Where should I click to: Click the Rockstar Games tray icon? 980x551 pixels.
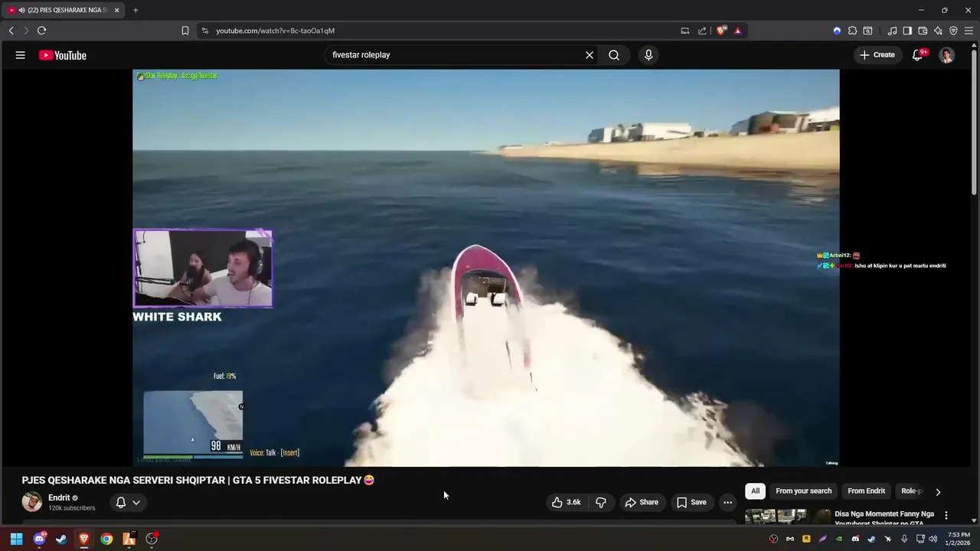coord(806,539)
